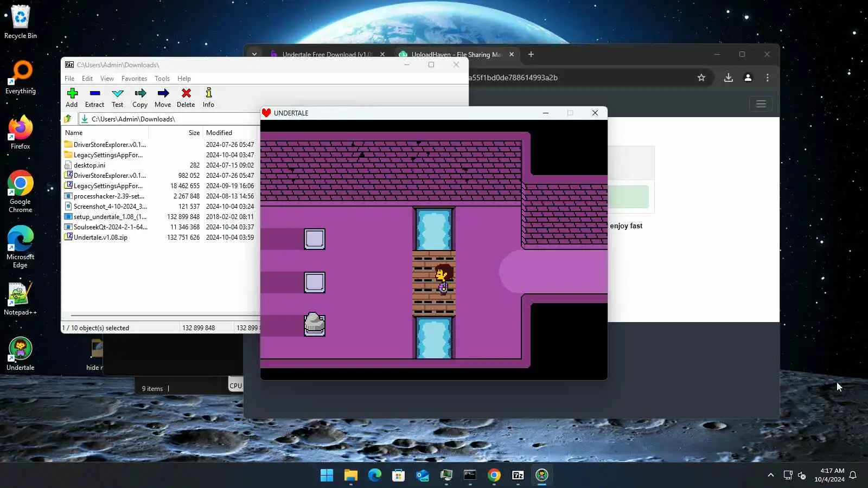Show hidden system tray icons
This screenshot has height=488, width=868.
(770, 475)
